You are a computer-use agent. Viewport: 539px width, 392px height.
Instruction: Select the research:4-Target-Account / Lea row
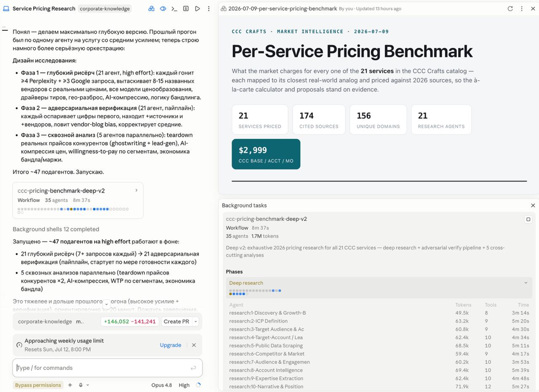[379, 337]
